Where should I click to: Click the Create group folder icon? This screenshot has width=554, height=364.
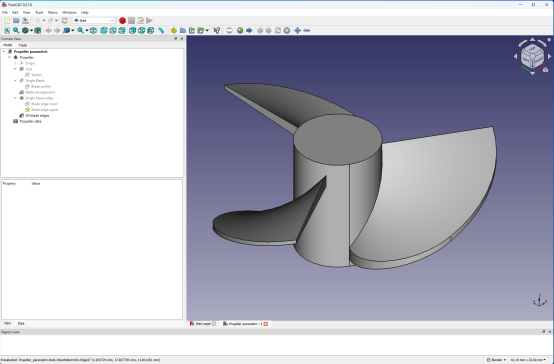183,30
